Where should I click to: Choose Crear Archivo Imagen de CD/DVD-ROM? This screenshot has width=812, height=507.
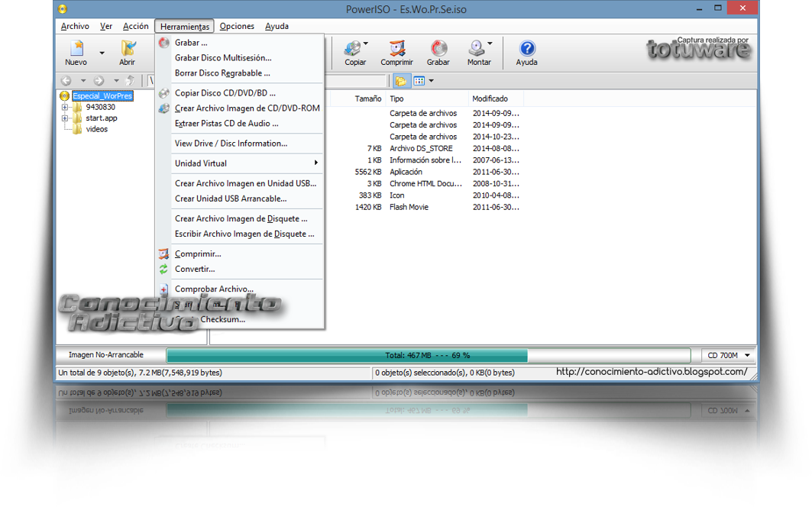(x=241, y=108)
